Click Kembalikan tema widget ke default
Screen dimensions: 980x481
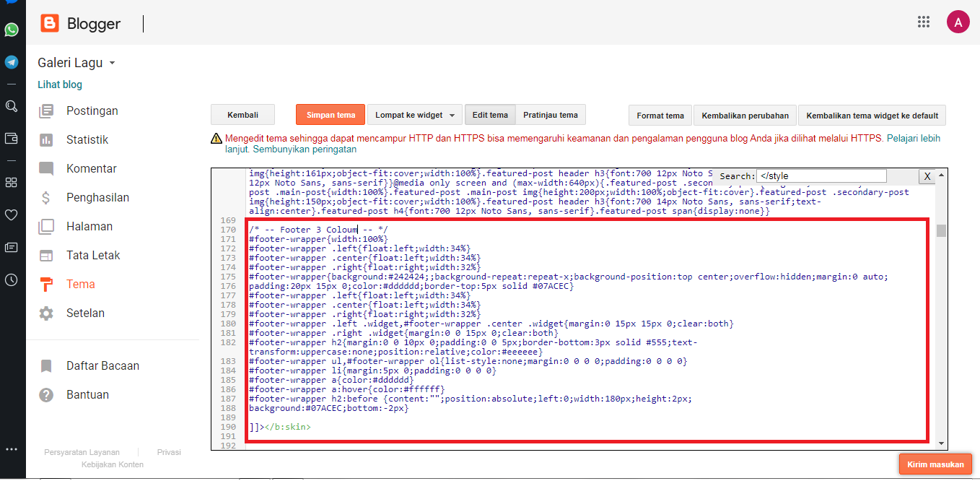(x=872, y=115)
